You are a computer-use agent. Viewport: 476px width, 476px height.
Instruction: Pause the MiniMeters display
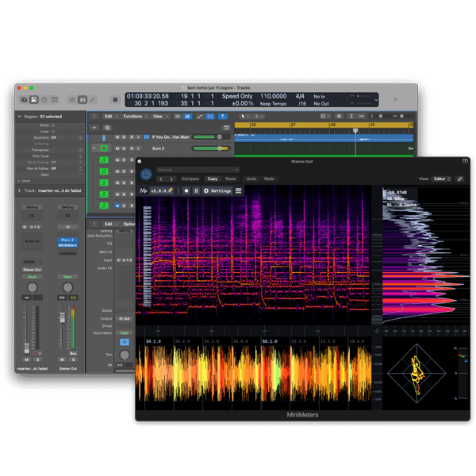coord(196,190)
